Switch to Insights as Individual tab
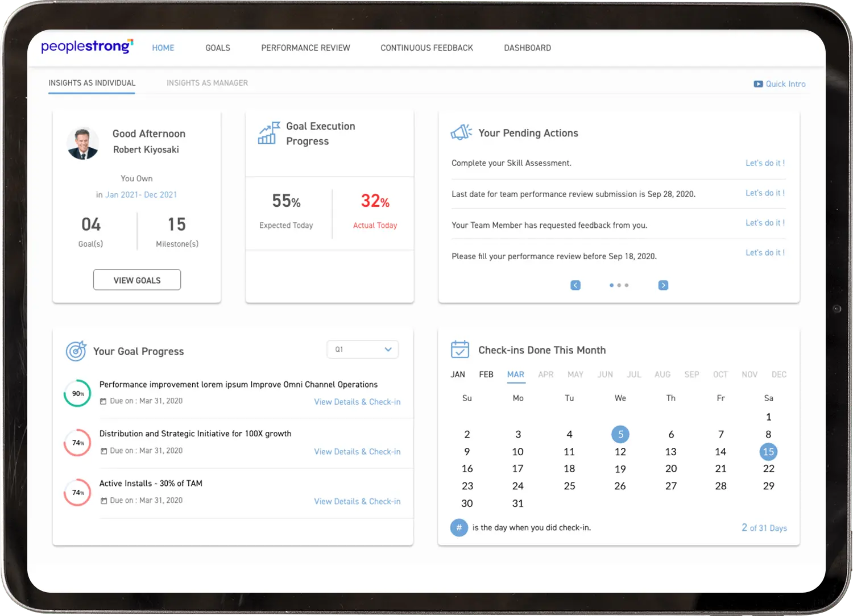This screenshot has height=616, width=853. [92, 83]
